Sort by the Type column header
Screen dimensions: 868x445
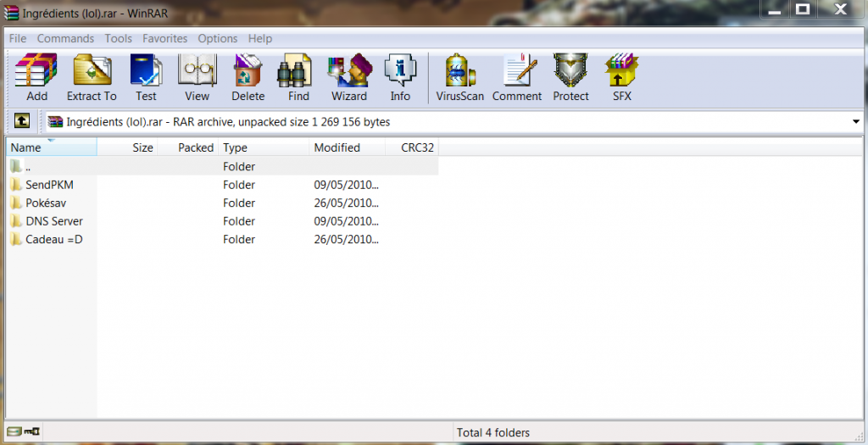click(264, 147)
